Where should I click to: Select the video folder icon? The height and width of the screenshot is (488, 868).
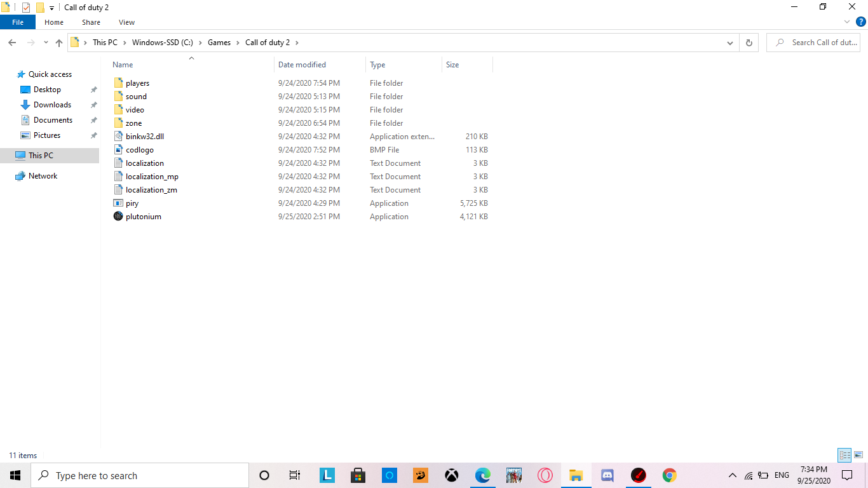click(118, 110)
